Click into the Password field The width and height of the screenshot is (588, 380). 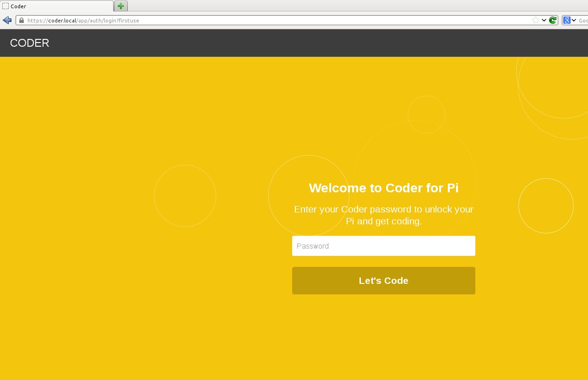[384, 246]
